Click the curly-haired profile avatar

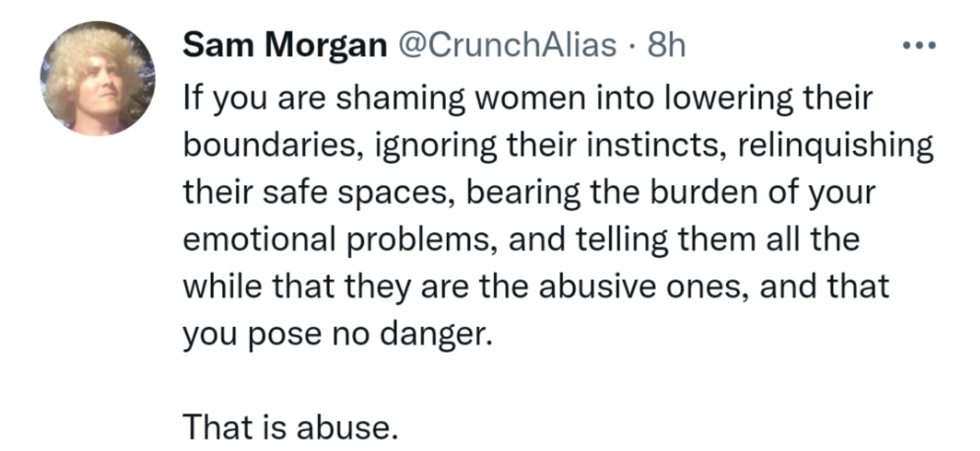click(98, 79)
